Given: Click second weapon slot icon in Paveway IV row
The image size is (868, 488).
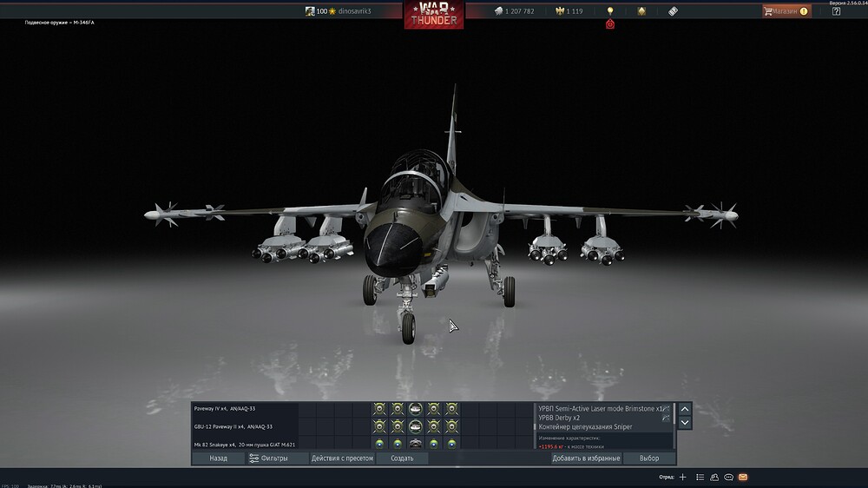Looking at the screenshot, I should pyautogui.click(x=398, y=409).
